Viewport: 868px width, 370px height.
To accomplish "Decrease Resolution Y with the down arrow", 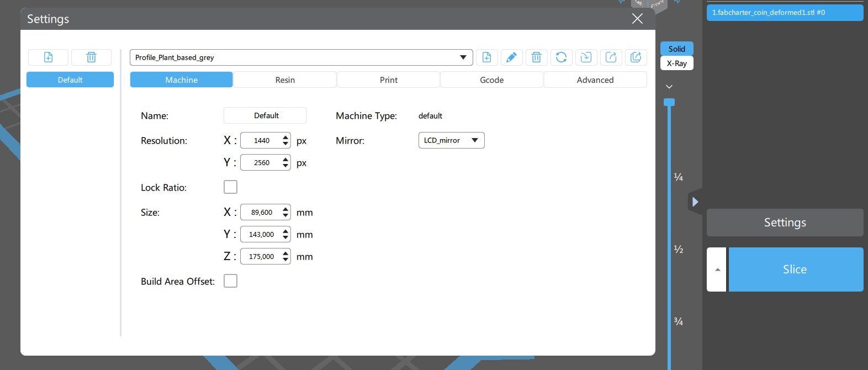I will tap(285, 166).
